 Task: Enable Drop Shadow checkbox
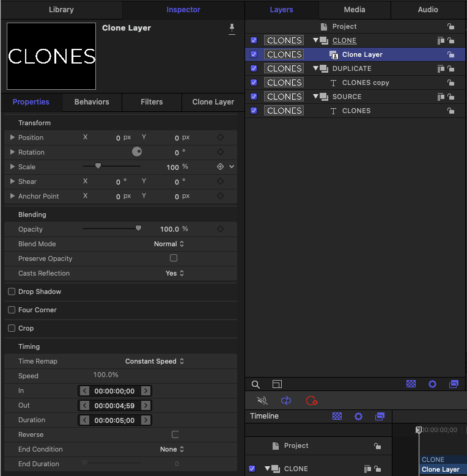(12, 291)
